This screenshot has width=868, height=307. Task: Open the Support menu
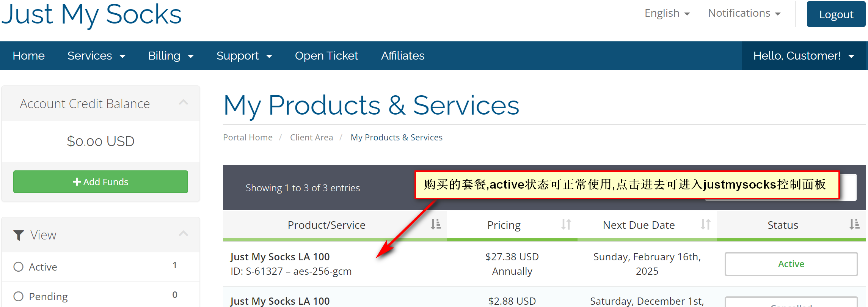point(244,56)
